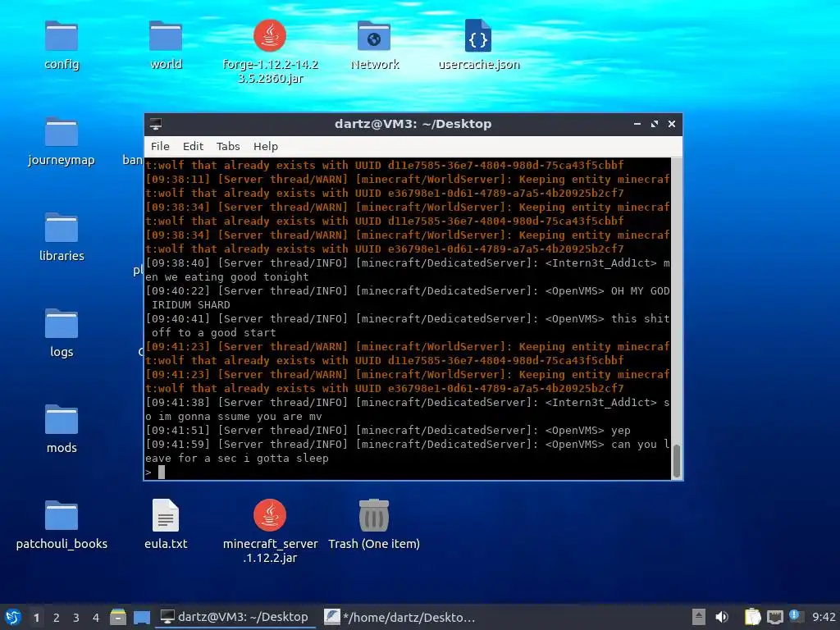
Task: Close the terminal window
Action: coord(671,124)
